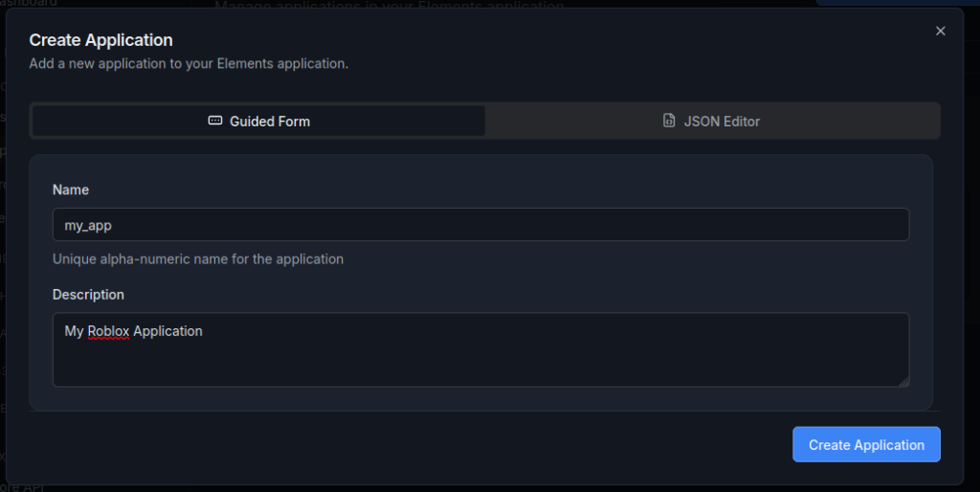Click the Name field label
This screenshot has height=492, width=980.
coord(71,190)
